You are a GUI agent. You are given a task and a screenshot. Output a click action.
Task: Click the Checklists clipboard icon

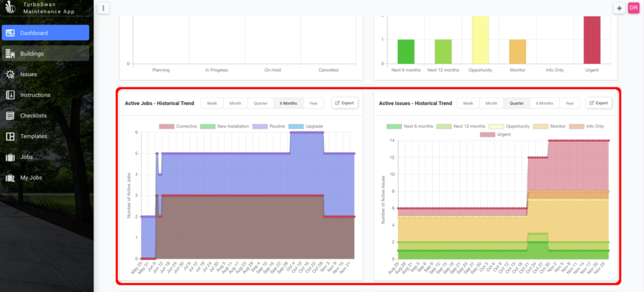tap(10, 116)
